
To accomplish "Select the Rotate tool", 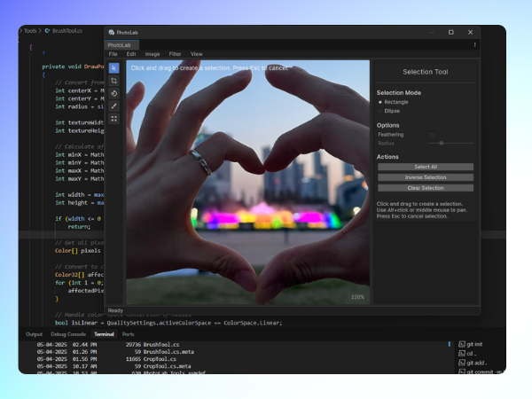I will pos(114,94).
